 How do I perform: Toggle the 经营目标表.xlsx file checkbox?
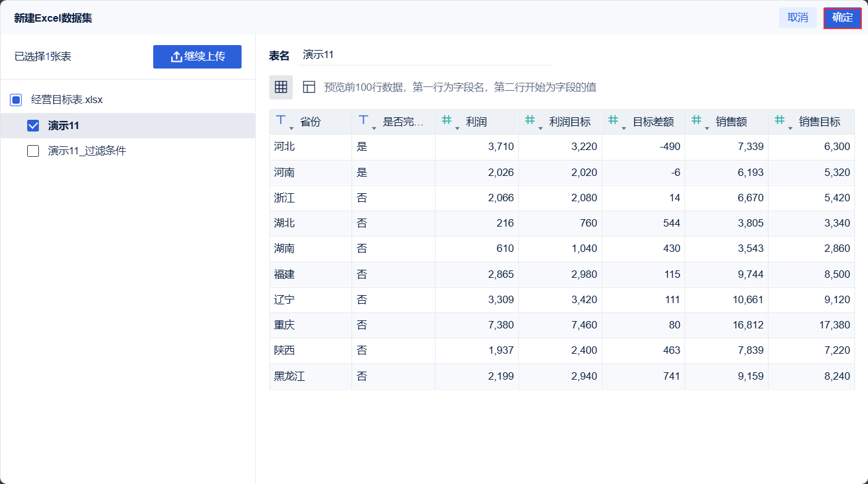coord(16,99)
